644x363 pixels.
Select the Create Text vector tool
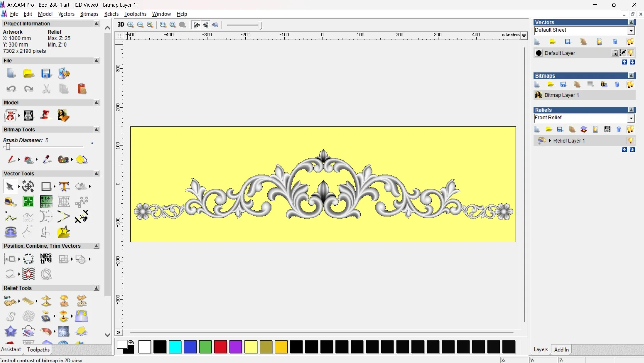click(x=64, y=186)
